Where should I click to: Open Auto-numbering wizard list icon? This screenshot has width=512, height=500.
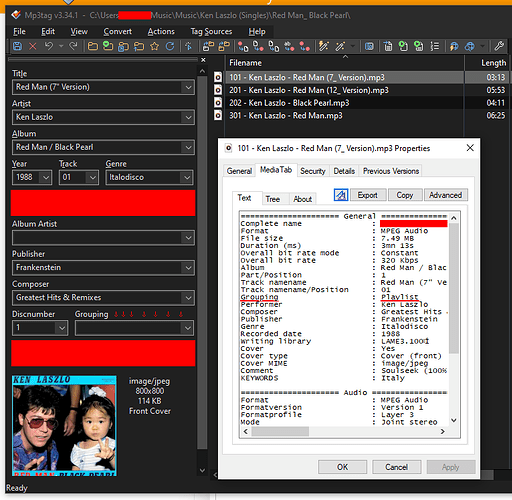[x=434, y=46]
